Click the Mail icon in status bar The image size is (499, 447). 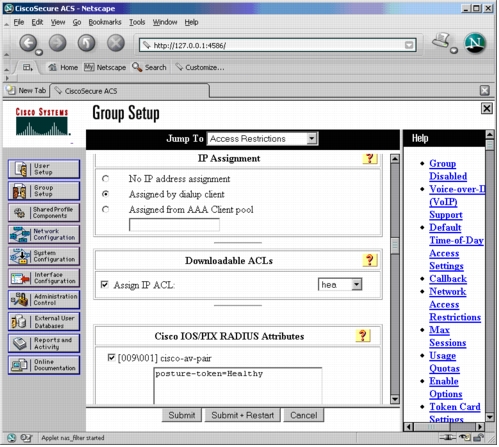click(x=26, y=438)
